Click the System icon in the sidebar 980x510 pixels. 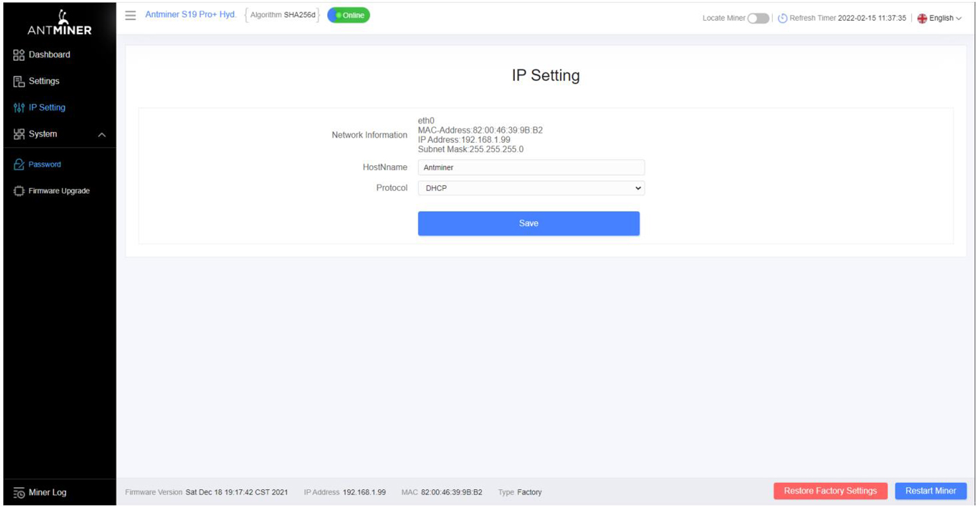click(x=19, y=134)
